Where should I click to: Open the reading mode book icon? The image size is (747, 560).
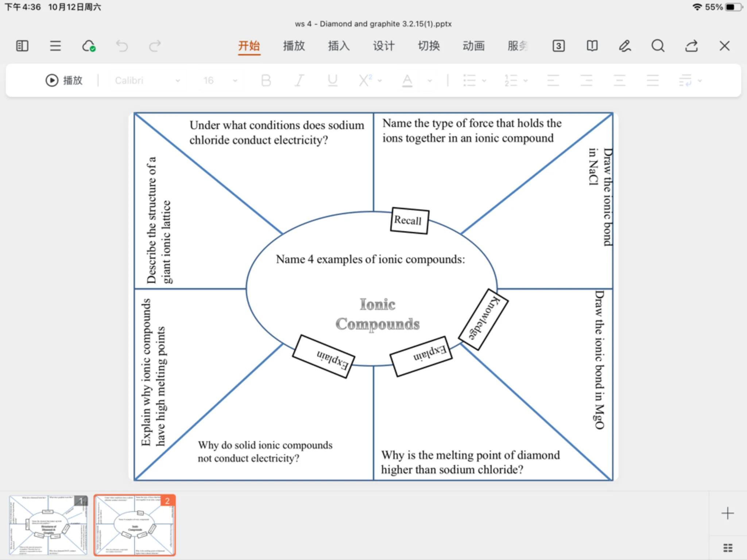[592, 46]
